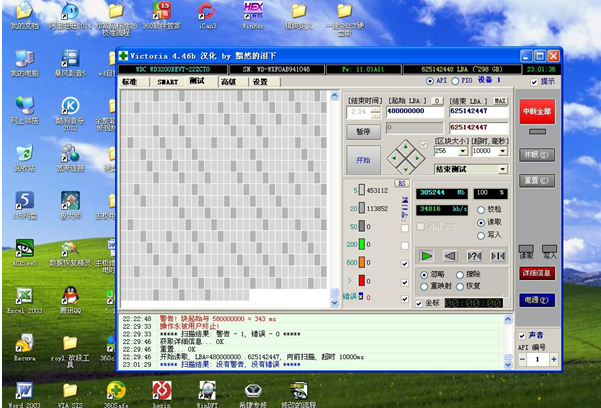The image size is (601, 408).
Task: Select the 恢复 restore radio button
Action: coord(460,286)
